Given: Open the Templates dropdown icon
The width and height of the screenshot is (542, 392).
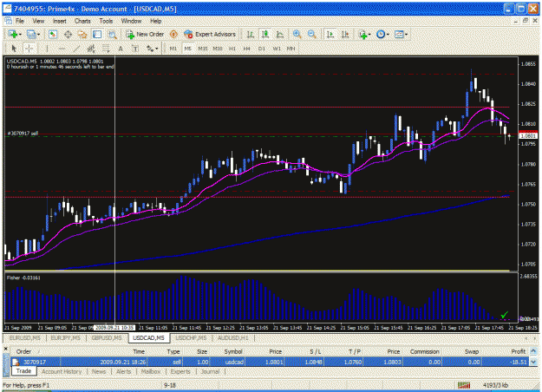Looking at the screenshot, I should (x=401, y=34).
